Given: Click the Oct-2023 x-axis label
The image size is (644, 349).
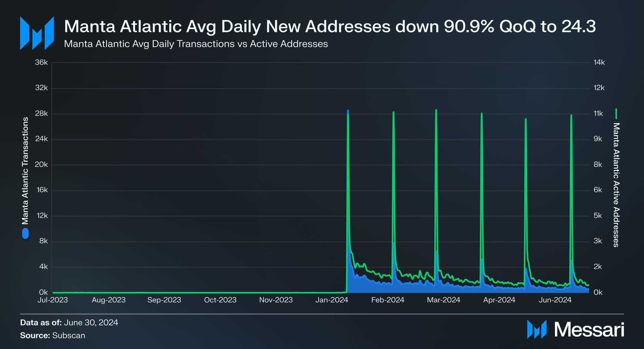Looking at the screenshot, I should [220, 300].
